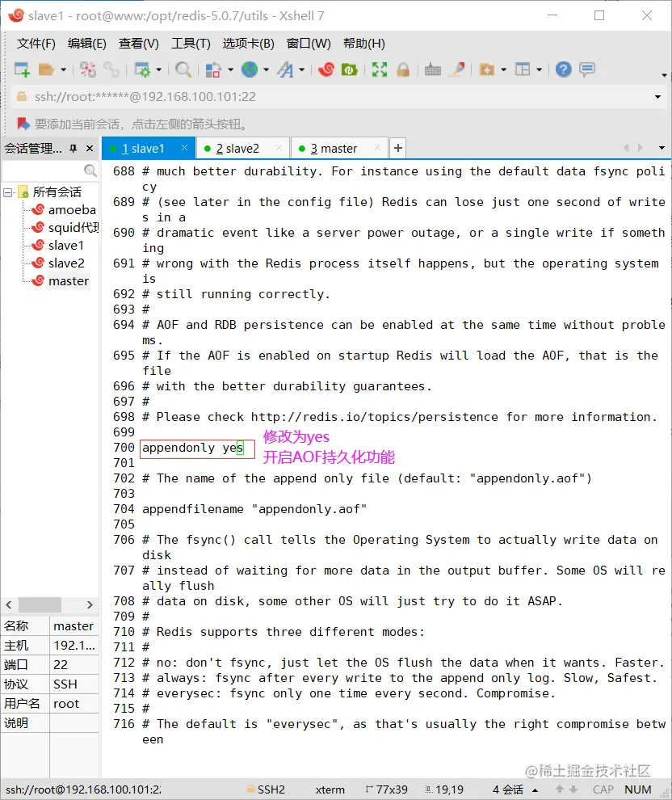The image size is (672, 800).
Task: Click the new folder toolbar icon
Action: pyautogui.click(x=487, y=69)
